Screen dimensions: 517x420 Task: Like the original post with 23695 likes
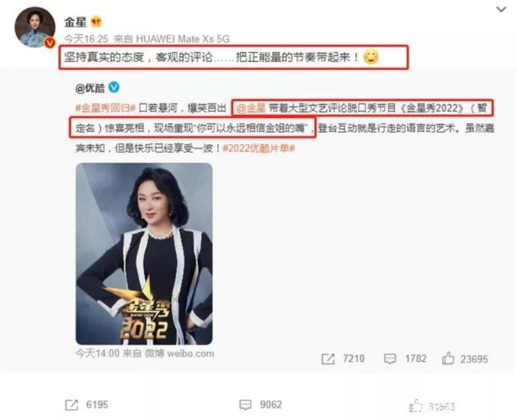(448, 358)
